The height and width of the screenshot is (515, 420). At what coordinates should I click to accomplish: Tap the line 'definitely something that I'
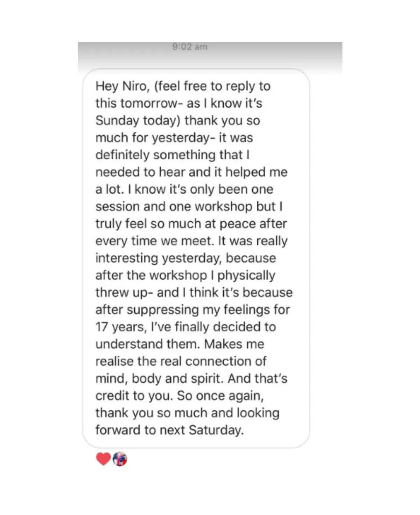click(173, 155)
